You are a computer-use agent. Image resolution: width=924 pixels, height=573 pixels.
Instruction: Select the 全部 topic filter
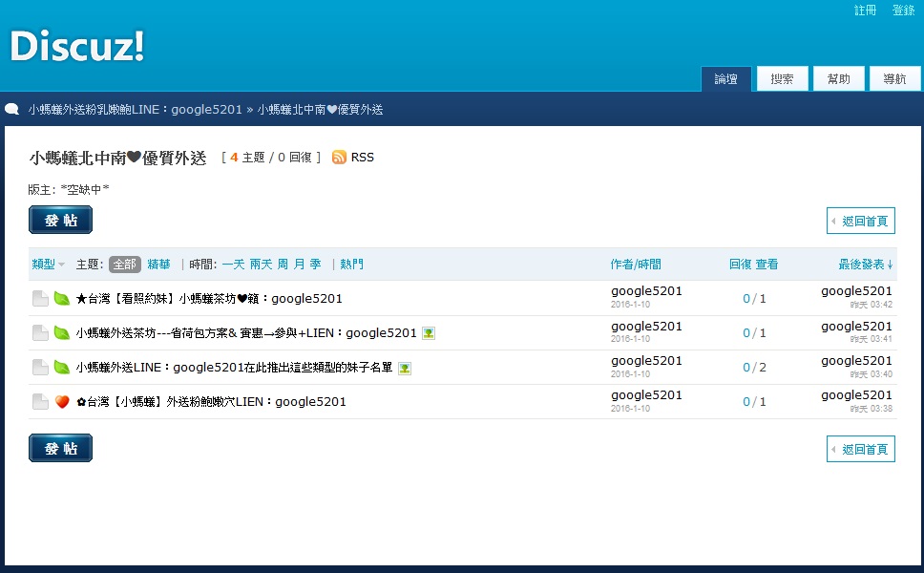point(125,265)
